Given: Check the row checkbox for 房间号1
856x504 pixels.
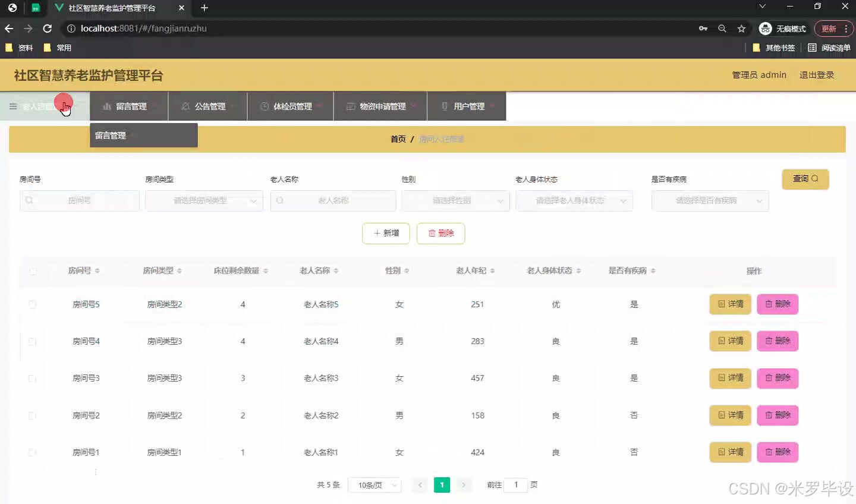Looking at the screenshot, I should click(x=32, y=452).
